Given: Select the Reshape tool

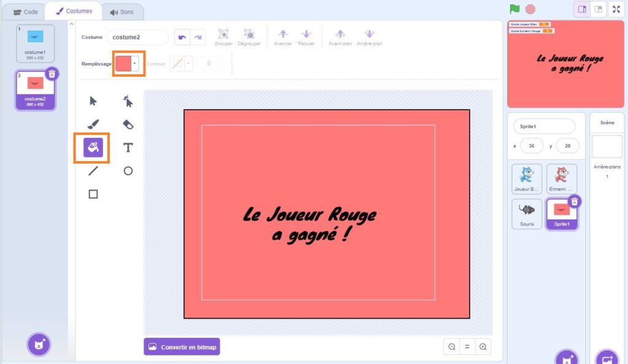Looking at the screenshot, I should (128, 101).
